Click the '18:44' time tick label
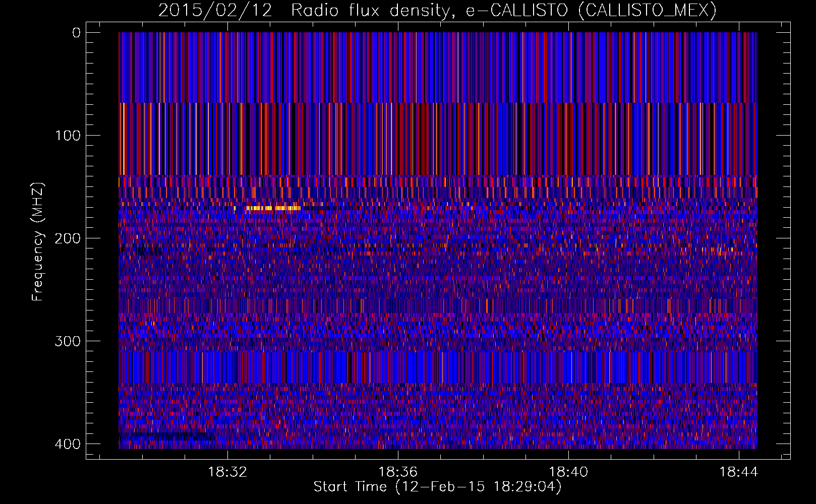The image size is (816, 504). pyautogui.click(x=739, y=472)
